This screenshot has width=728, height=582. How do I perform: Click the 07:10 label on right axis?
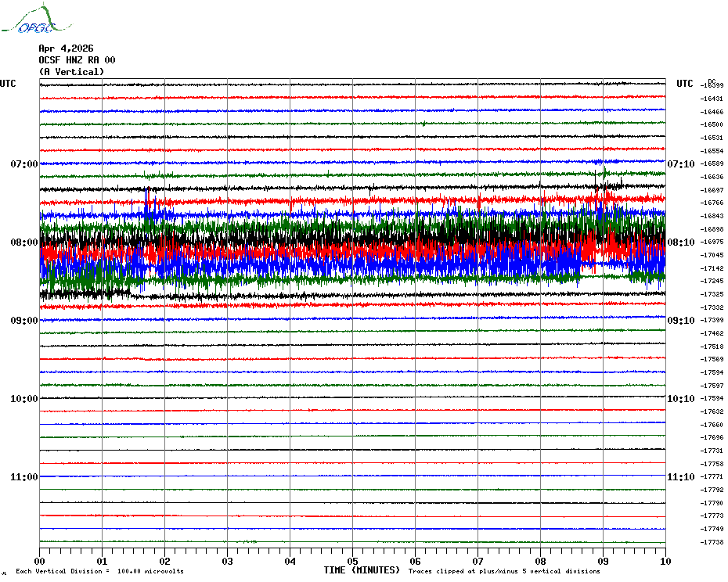[681, 164]
